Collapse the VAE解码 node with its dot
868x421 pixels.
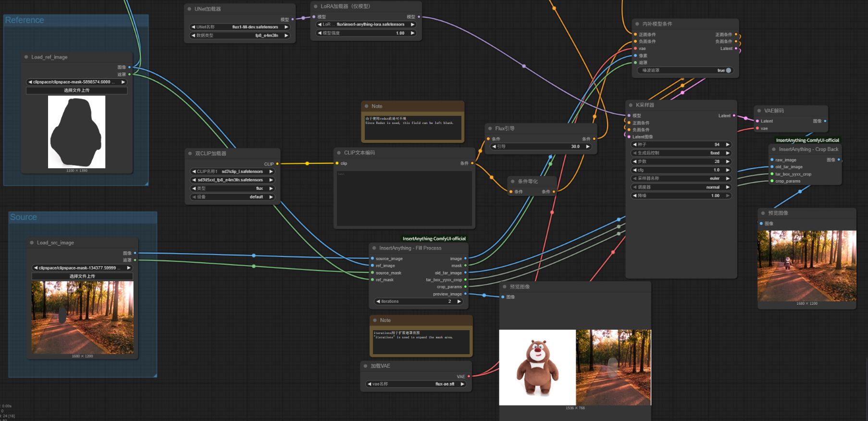pos(759,111)
